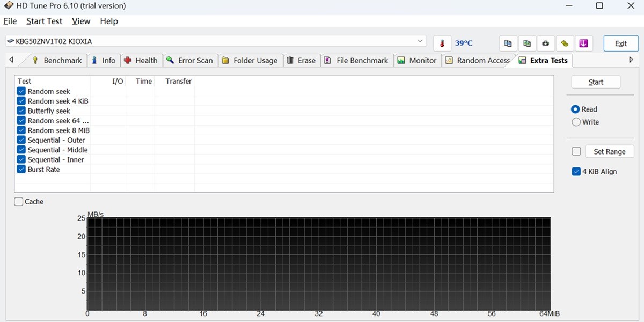Image resolution: width=644 pixels, height=322 pixels.
Task: Open the Health tab with red cross icon
Action: pos(141,61)
